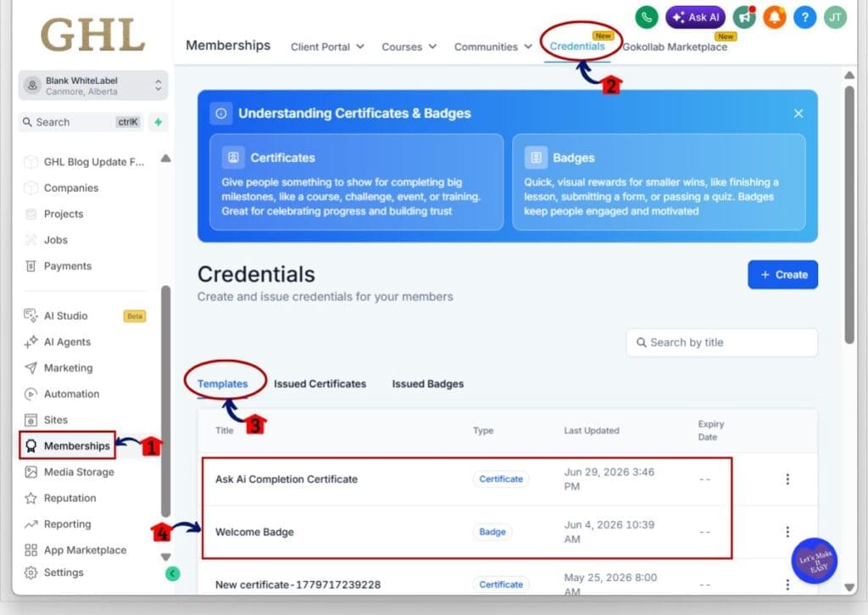Click the sidebar scroll up arrow
The width and height of the screenshot is (868, 615).
tap(165, 159)
